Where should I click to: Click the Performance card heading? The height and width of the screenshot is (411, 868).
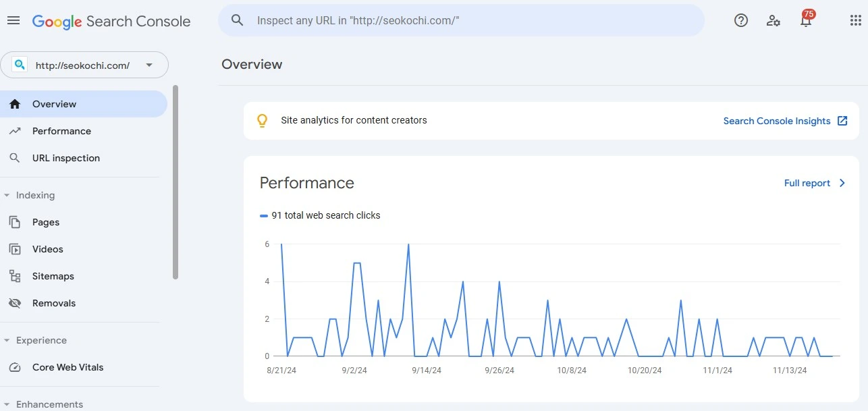307,183
